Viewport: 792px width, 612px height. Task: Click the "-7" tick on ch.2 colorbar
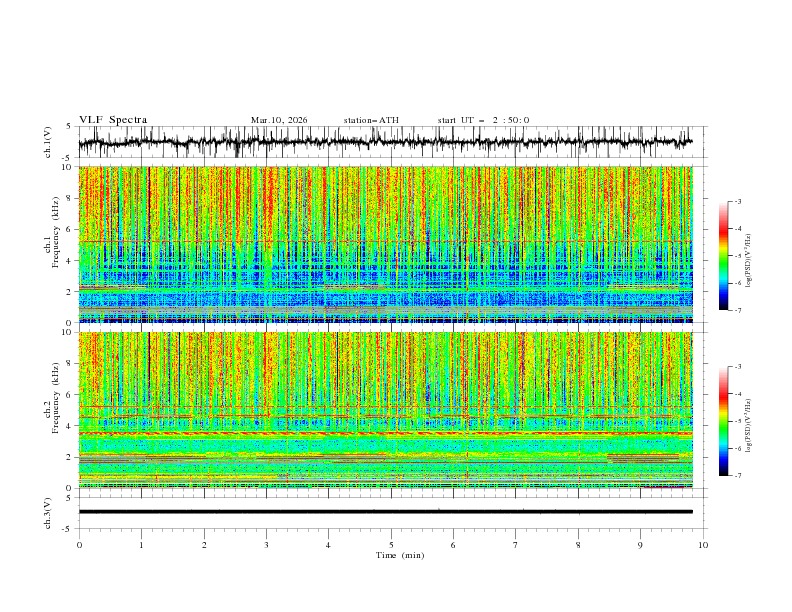click(738, 476)
